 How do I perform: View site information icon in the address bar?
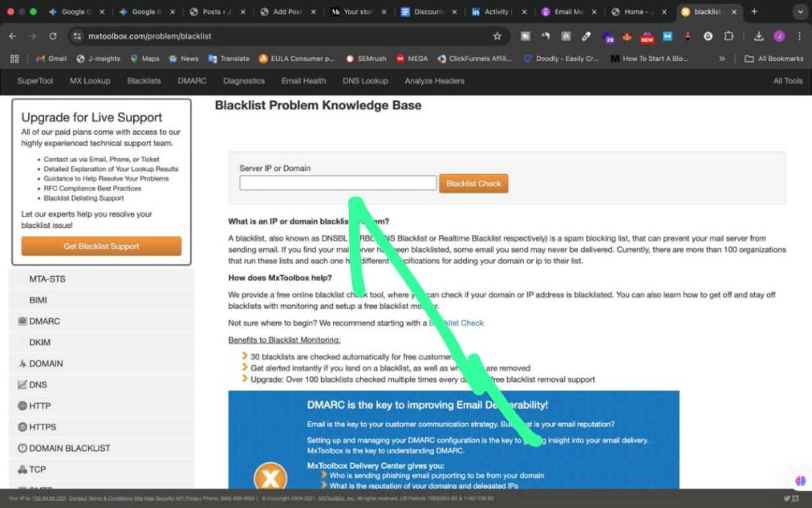77,37
